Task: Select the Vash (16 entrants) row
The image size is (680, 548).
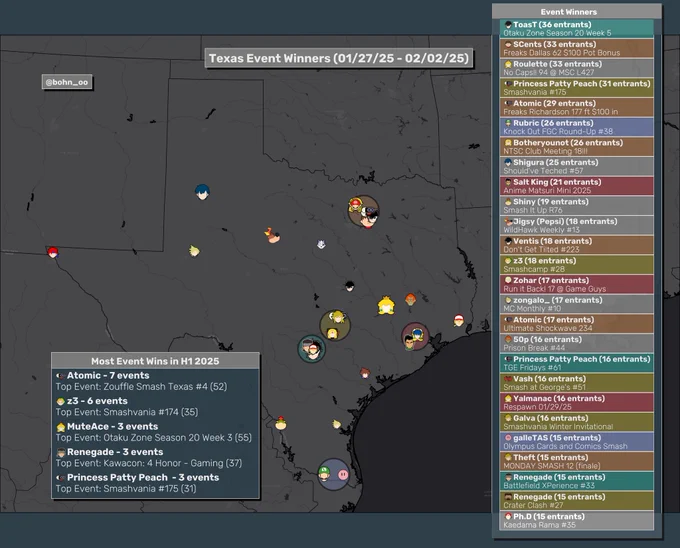Action: (577, 383)
